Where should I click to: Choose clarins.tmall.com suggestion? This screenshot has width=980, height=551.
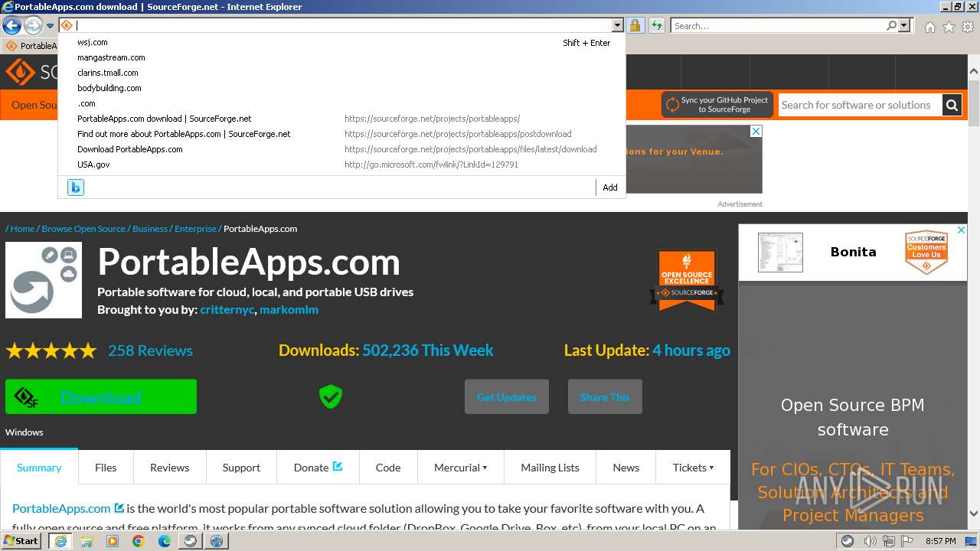(341, 73)
